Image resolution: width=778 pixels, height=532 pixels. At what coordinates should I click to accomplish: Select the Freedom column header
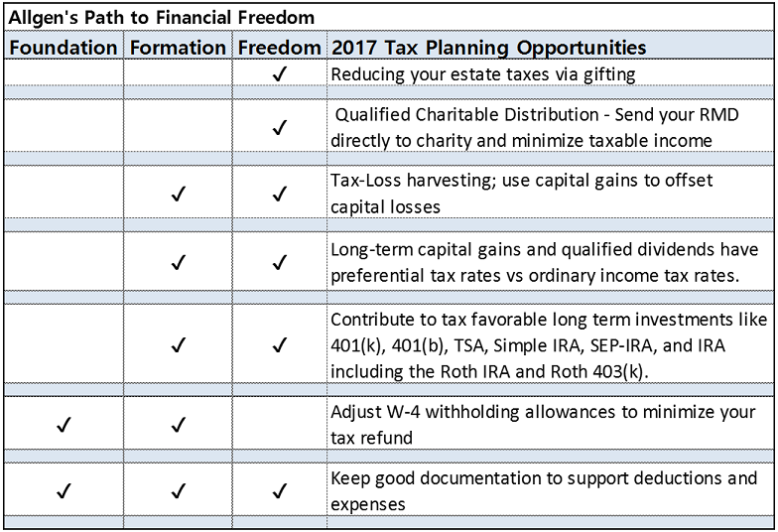(x=279, y=48)
